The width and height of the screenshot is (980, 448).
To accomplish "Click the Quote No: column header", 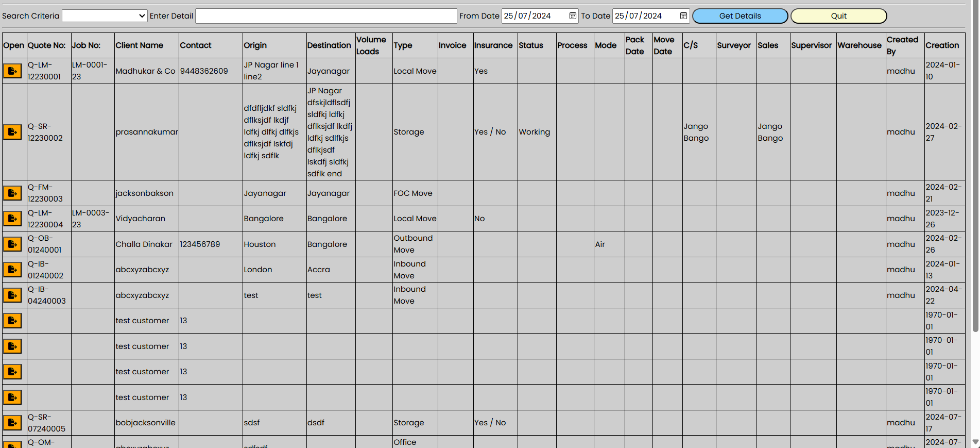I will pyautogui.click(x=47, y=45).
